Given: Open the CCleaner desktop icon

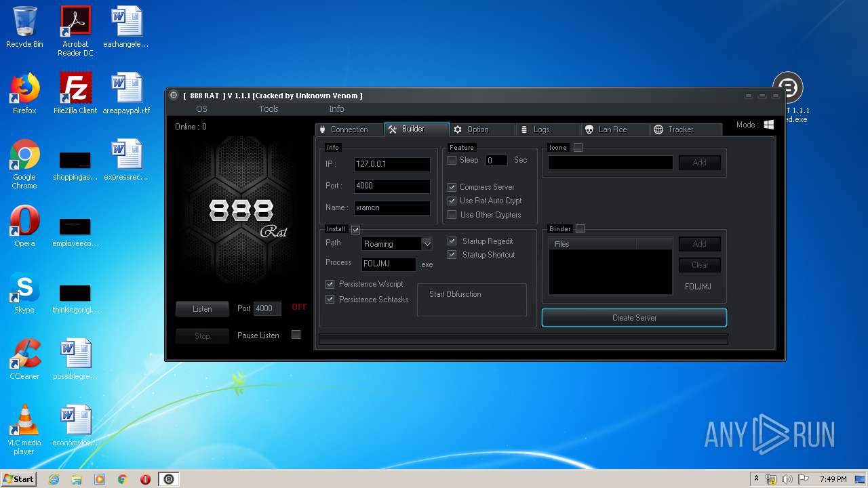Looking at the screenshot, I should [24, 359].
